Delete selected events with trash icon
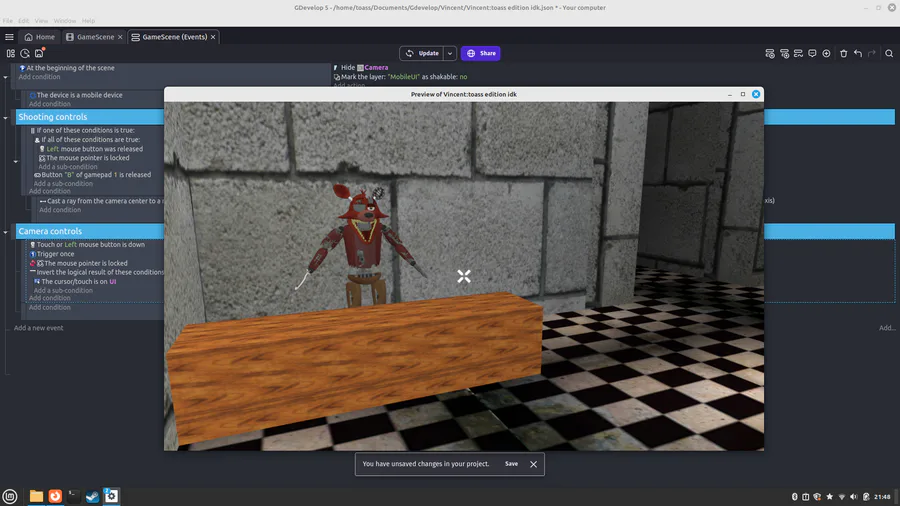 click(843, 53)
